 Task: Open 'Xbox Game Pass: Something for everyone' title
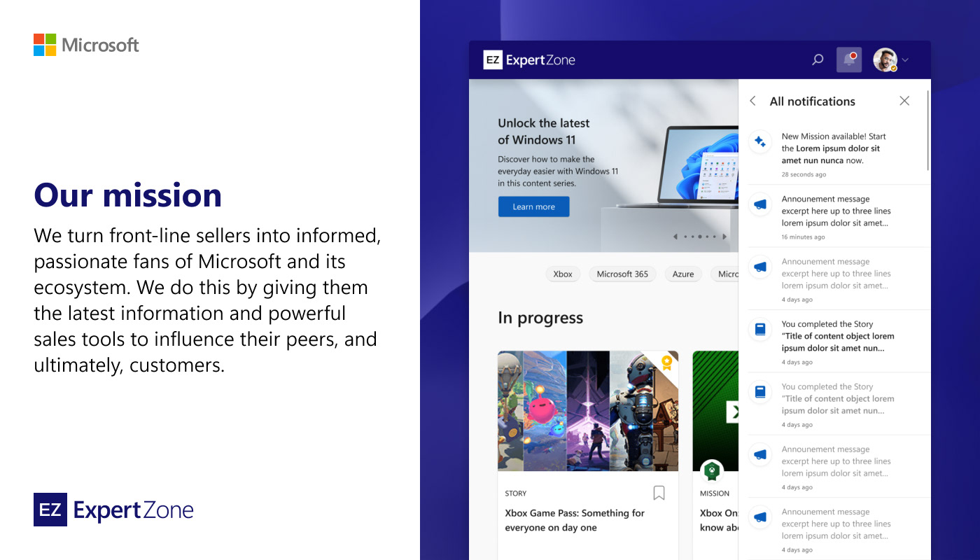coord(575,520)
